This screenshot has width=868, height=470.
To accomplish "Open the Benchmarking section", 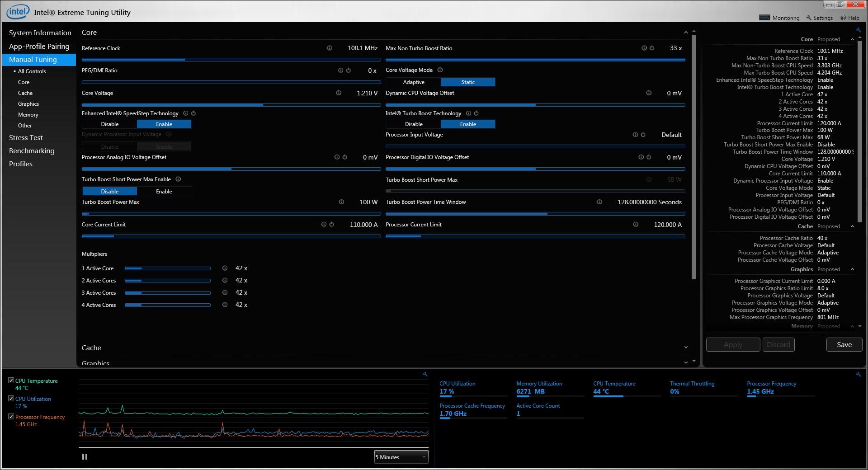I will coord(31,151).
